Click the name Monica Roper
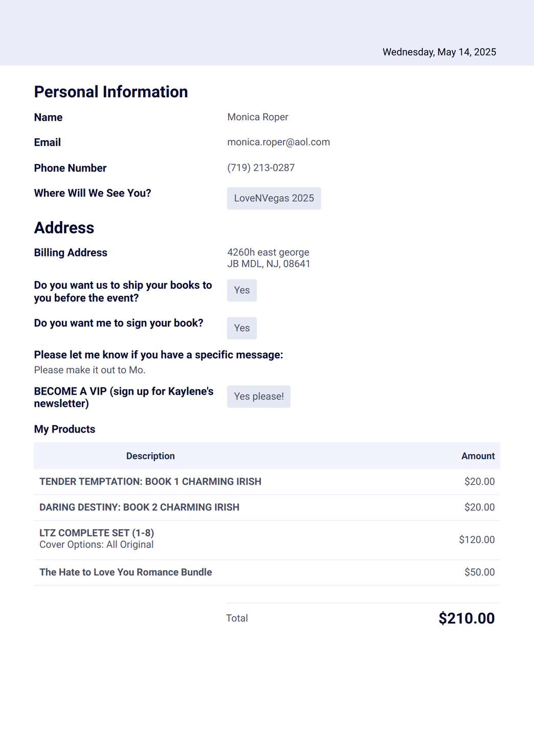This screenshot has height=756, width=534. (258, 117)
